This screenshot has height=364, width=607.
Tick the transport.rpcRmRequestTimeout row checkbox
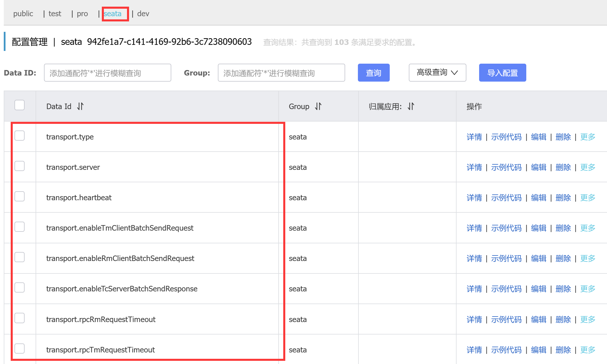tap(20, 318)
